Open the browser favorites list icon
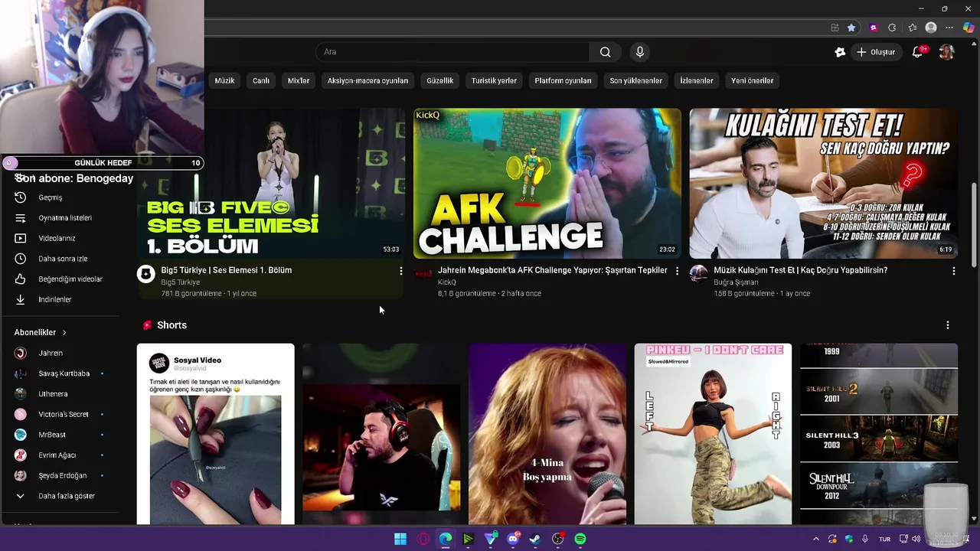980x551 pixels. pyautogui.click(x=912, y=28)
